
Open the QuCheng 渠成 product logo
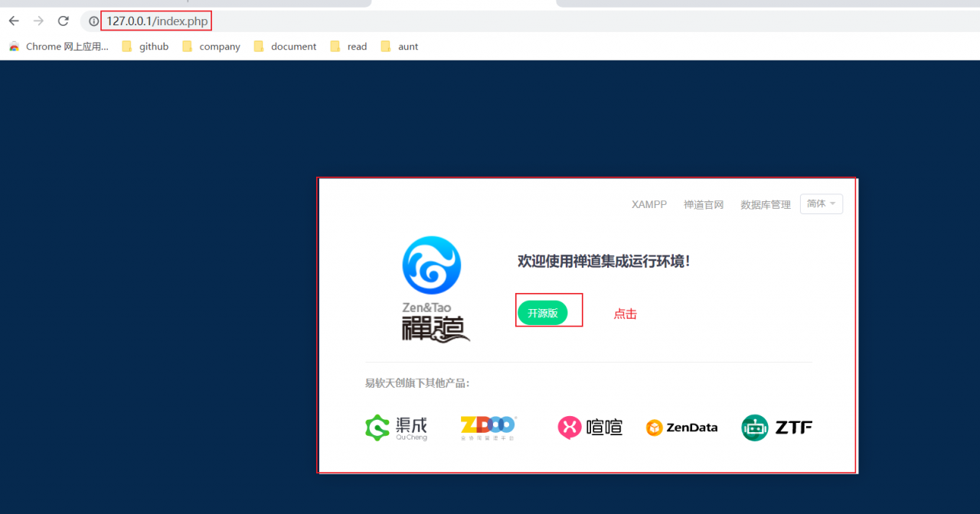[397, 428]
